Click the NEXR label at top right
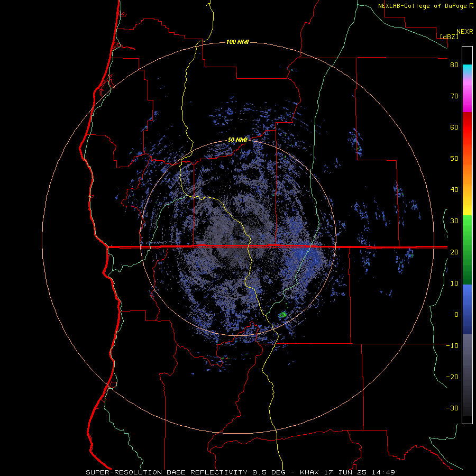 tap(465, 32)
